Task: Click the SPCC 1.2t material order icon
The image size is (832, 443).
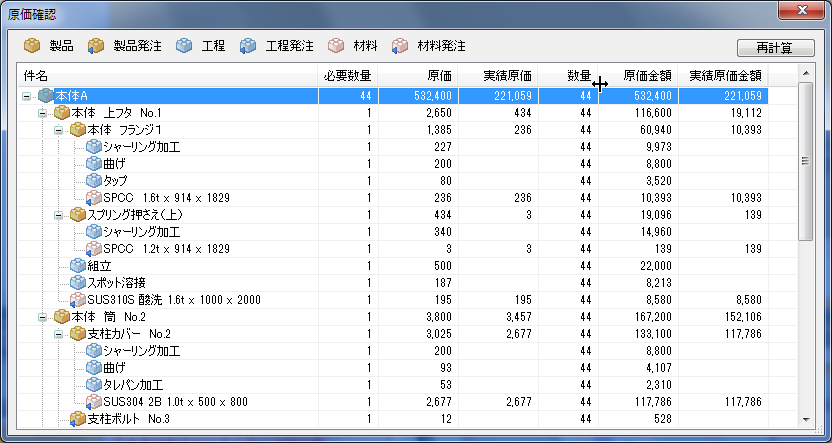Action: click(x=93, y=249)
